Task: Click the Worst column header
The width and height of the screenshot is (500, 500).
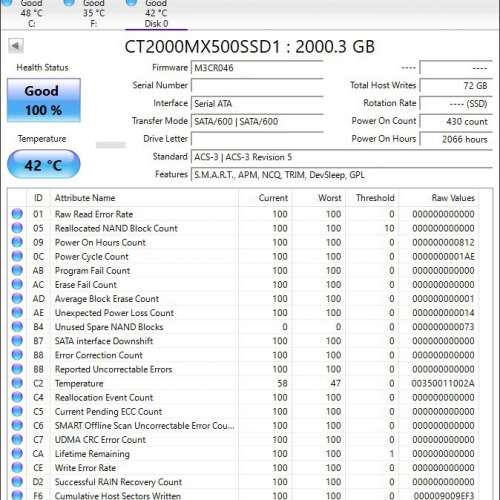Action: point(319,198)
